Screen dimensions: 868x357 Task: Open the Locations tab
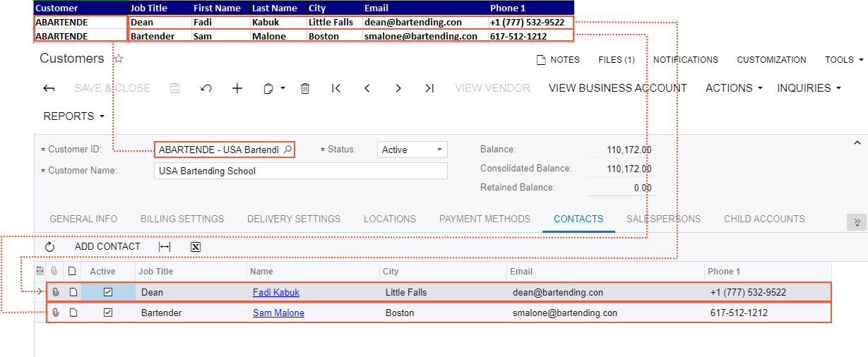[389, 219]
